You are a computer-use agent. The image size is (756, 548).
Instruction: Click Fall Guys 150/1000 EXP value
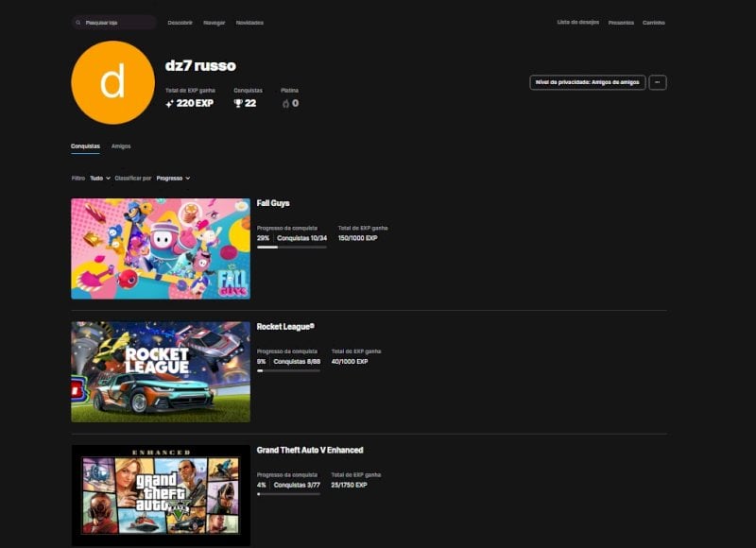[x=358, y=238]
